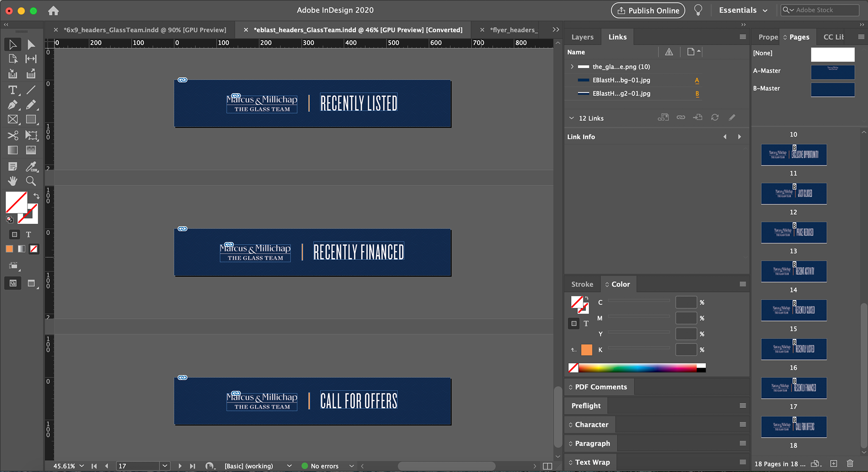868x472 pixels.
Task: Expand the Text Wrap panel
Action: pos(592,462)
